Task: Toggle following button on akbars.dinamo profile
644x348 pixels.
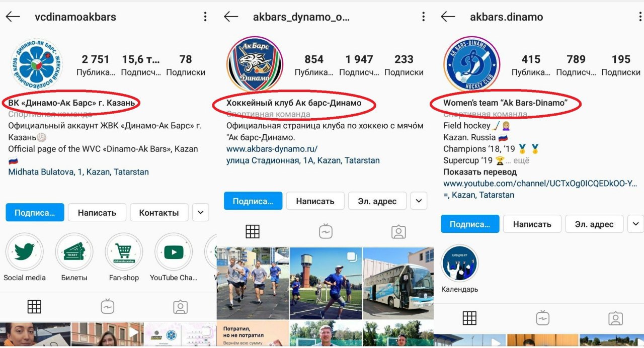Action: tap(470, 224)
